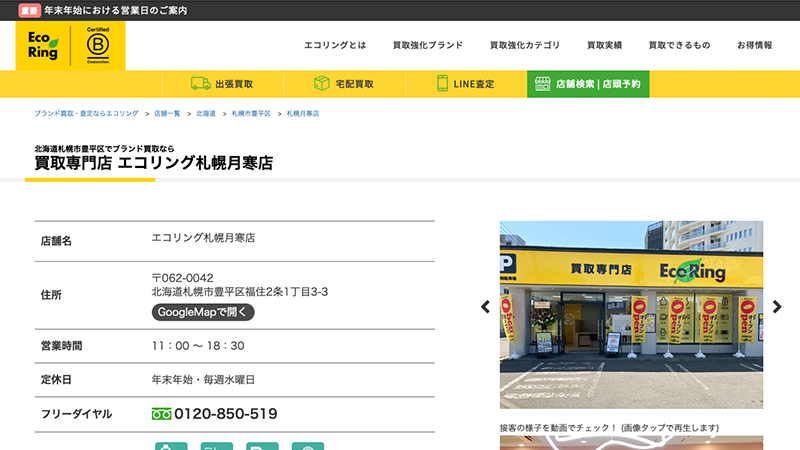Go to the 買取実績 page

604,46
